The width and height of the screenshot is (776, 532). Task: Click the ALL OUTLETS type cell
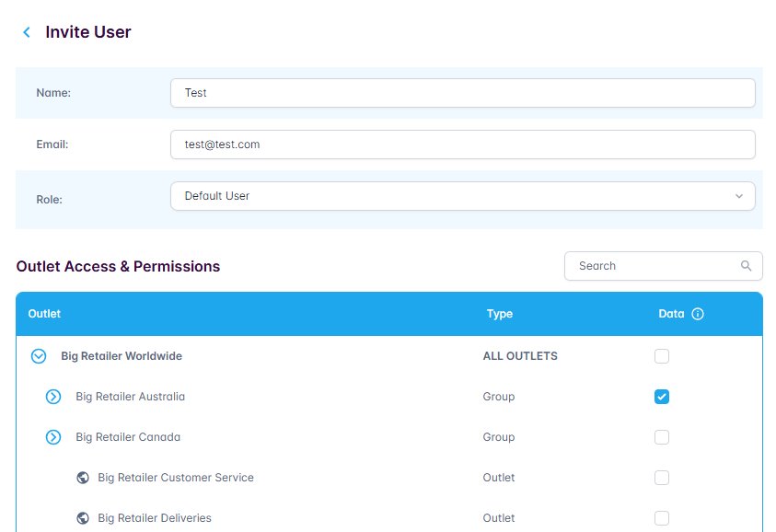click(x=520, y=356)
